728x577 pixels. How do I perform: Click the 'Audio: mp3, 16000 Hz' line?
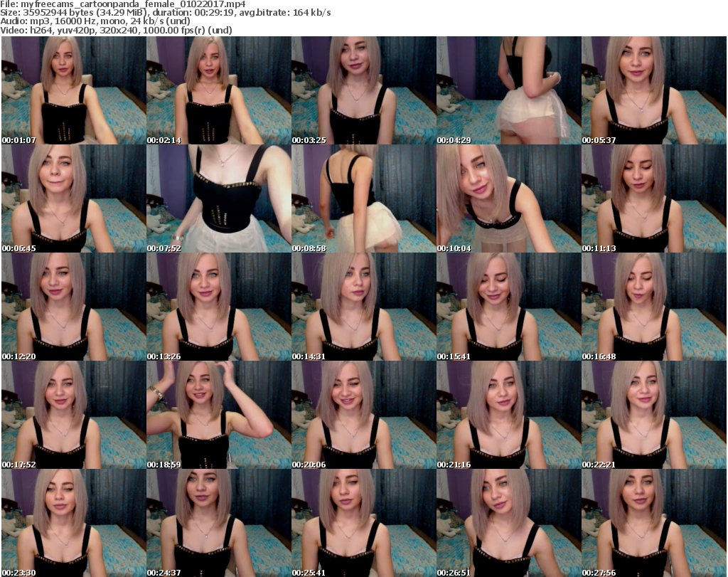[x=95, y=21]
